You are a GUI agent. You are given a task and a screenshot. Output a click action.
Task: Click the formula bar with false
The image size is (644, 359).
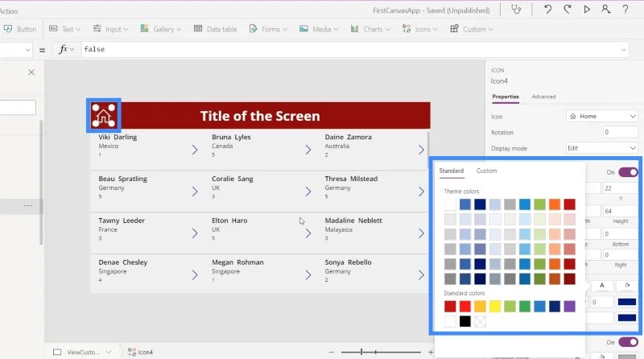[x=355, y=49]
